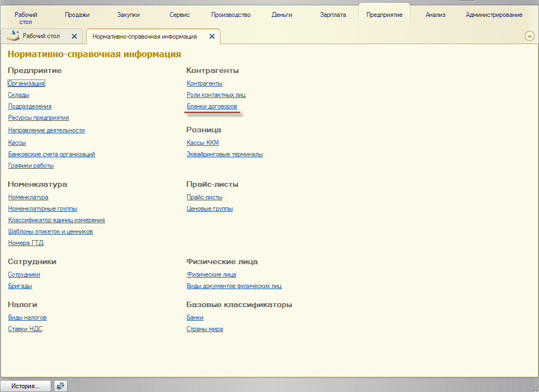Open the Сервис section

point(180,15)
